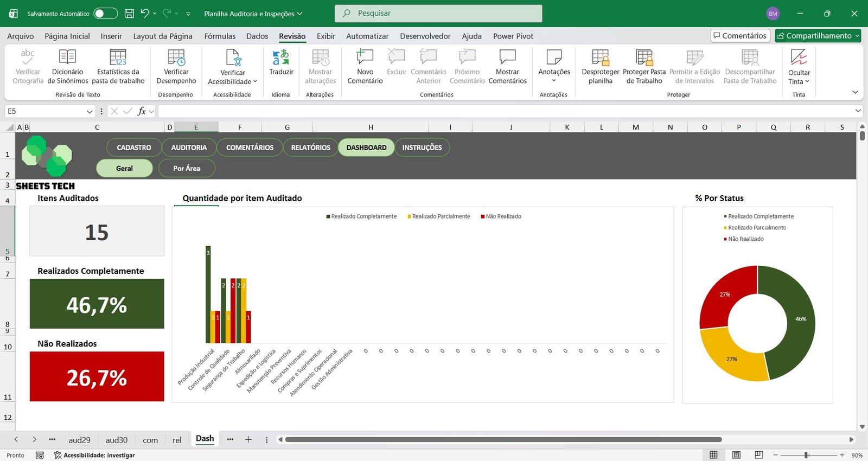Viewport: 868px width, 461px height.
Task: Click the Undo arrow icon
Action: pos(144,13)
